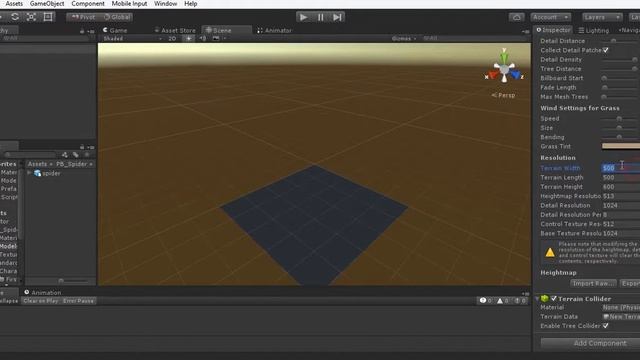Click the Terrain Length input field
This screenshot has height=360, width=640.
point(621,178)
